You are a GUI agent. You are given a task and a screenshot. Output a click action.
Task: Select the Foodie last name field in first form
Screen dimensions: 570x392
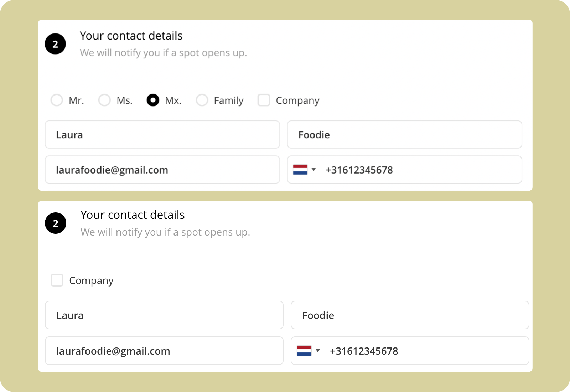(405, 134)
